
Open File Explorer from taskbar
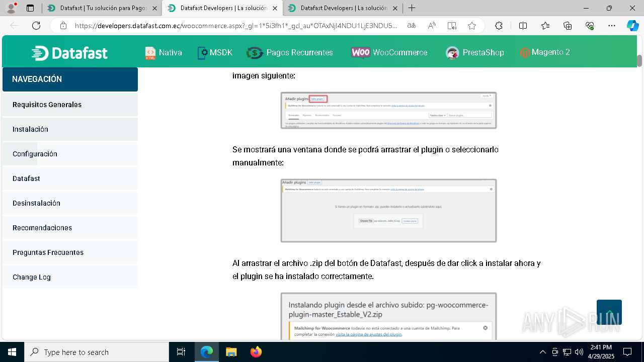[x=231, y=352]
